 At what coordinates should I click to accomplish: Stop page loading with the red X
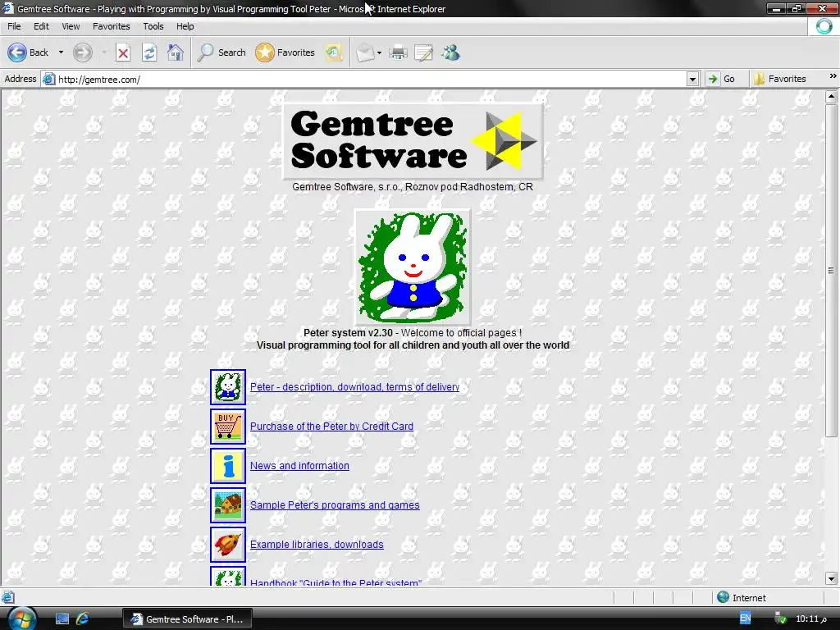click(x=123, y=52)
